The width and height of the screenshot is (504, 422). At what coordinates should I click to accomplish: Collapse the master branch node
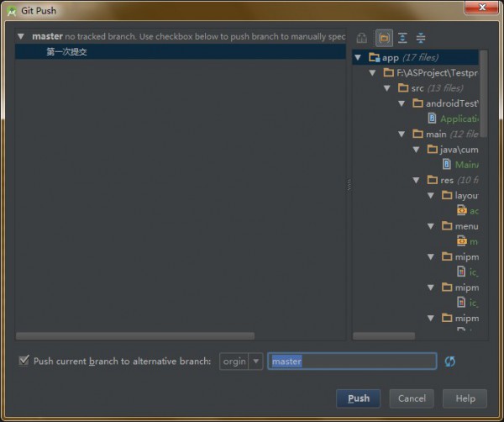tap(21, 36)
